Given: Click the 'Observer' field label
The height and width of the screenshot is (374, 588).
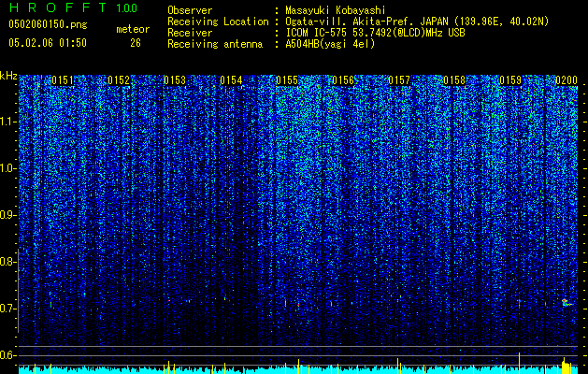Looking at the screenshot, I should 190,11.
